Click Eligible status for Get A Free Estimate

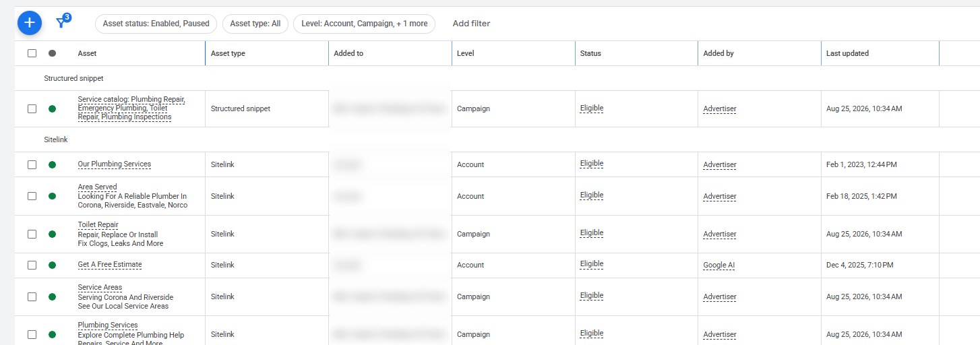coord(592,264)
